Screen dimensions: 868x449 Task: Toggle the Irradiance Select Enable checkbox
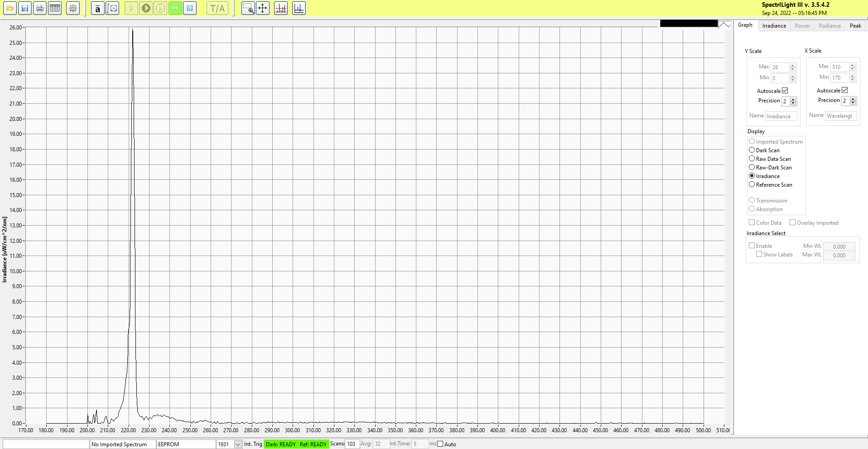(x=752, y=246)
